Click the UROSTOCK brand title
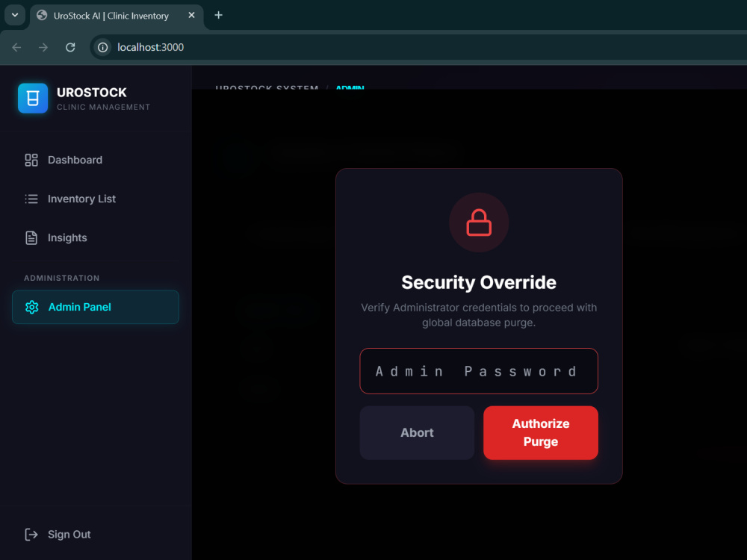This screenshot has width=747, height=560. [92, 93]
